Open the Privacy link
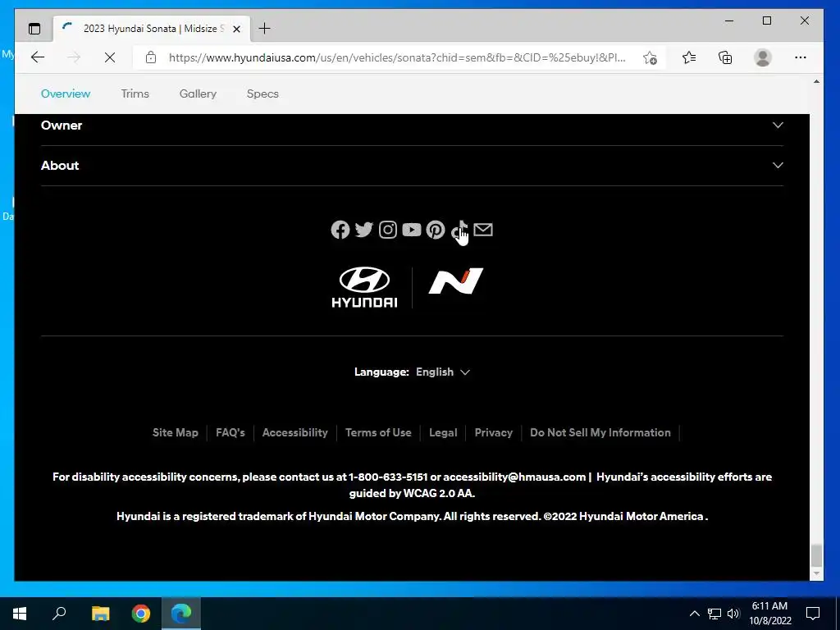The height and width of the screenshot is (630, 840). 493,432
